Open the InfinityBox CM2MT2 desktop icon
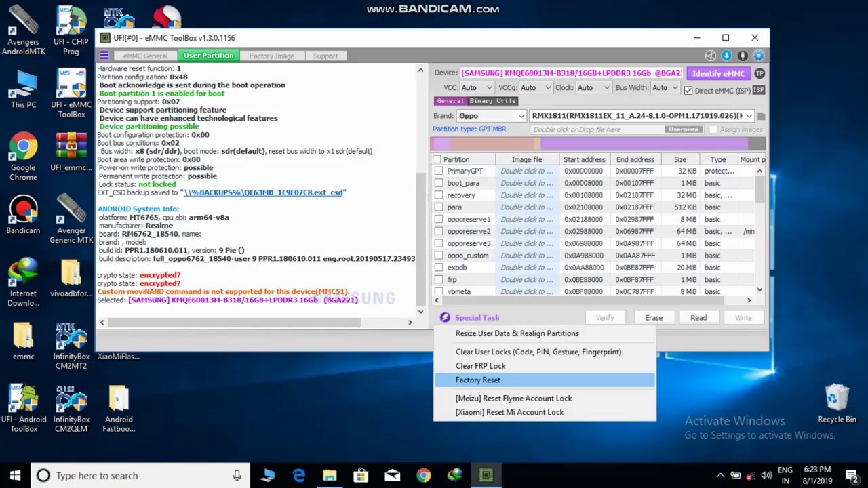The image size is (868, 488). tap(71, 346)
